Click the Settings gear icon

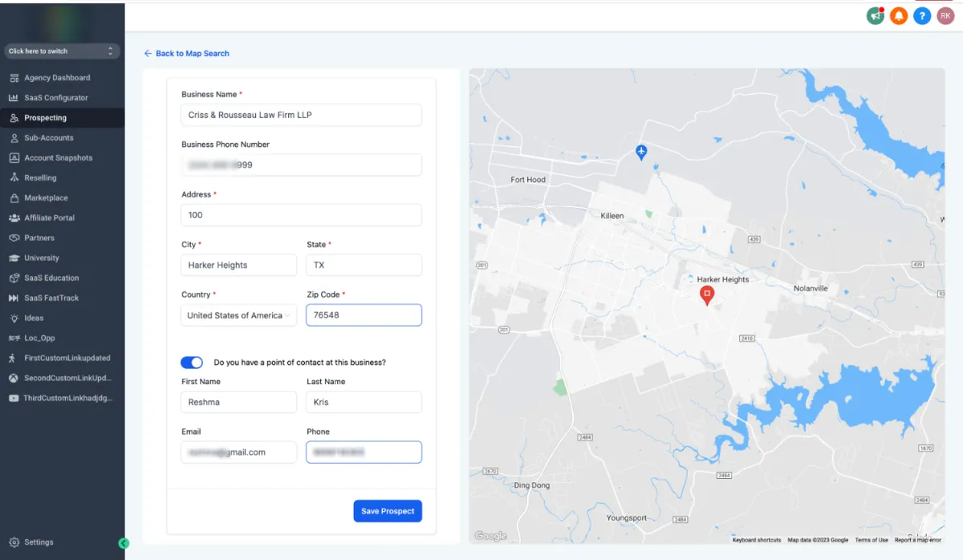(14, 542)
